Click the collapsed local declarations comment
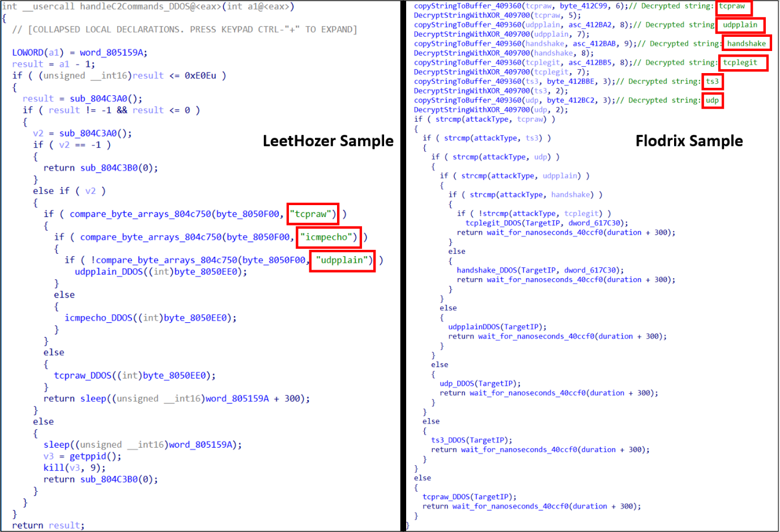Screen dimensions: 780x532 click(x=185, y=29)
